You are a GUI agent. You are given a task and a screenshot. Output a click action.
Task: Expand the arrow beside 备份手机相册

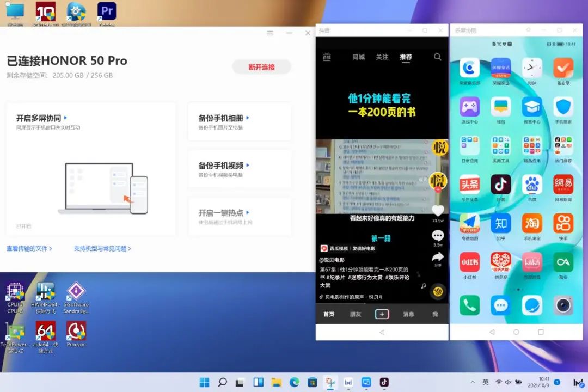(248, 118)
